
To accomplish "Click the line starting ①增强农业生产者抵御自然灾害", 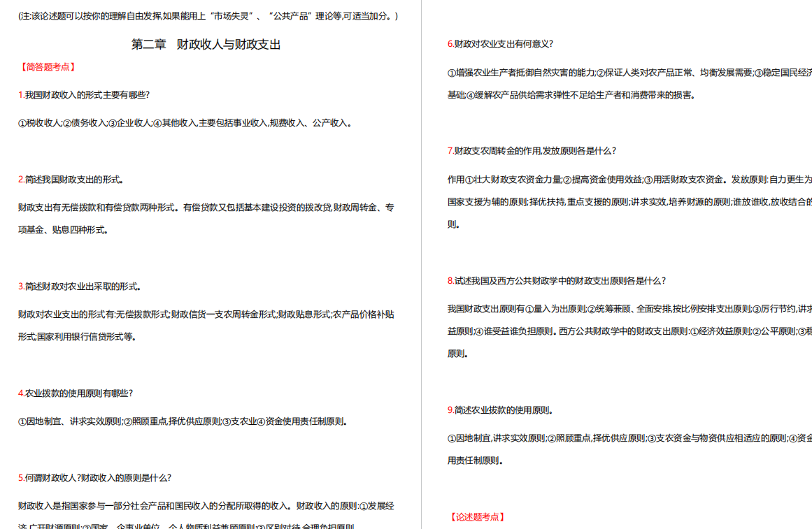I will pyautogui.click(x=629, y=73).
